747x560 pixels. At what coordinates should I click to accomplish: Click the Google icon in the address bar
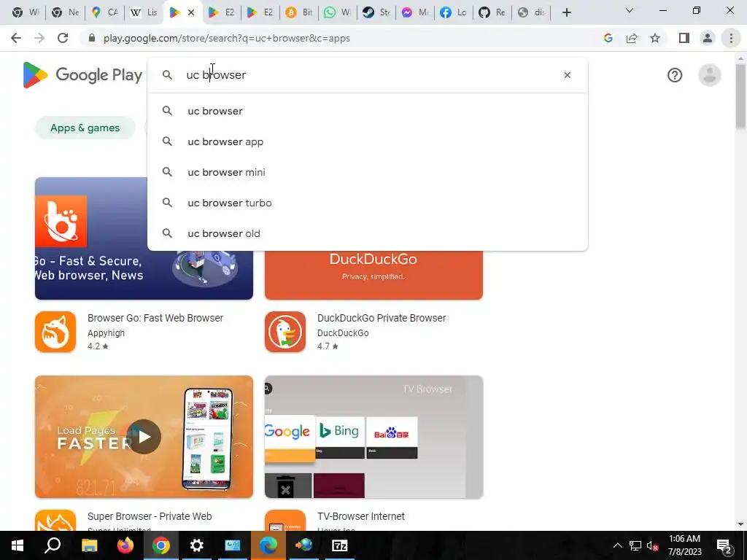608,38
